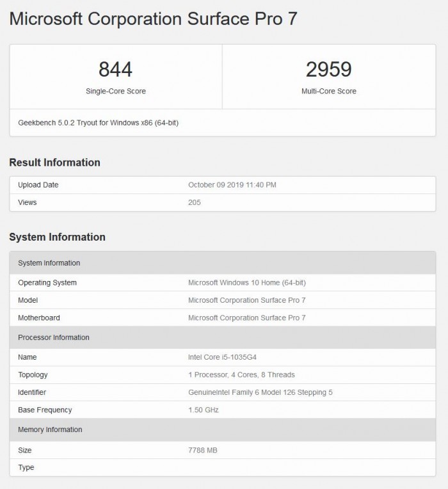This screenshot has width=448, height=489.
Task: Select the views count 205
Action: [x=194, y=202]
